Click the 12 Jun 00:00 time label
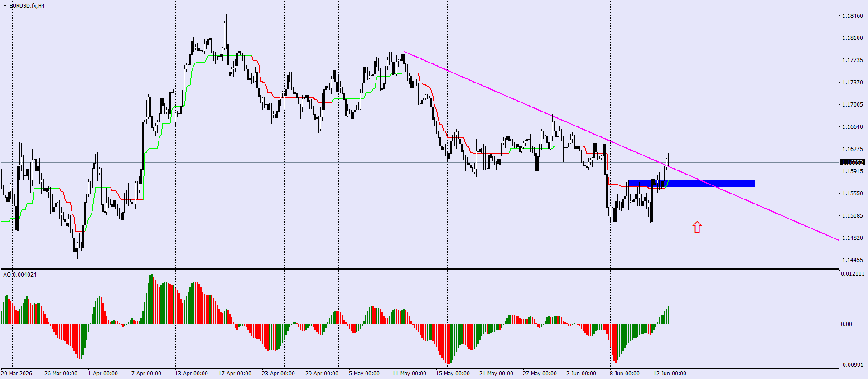868x379 pixels. tap(670, 374)
